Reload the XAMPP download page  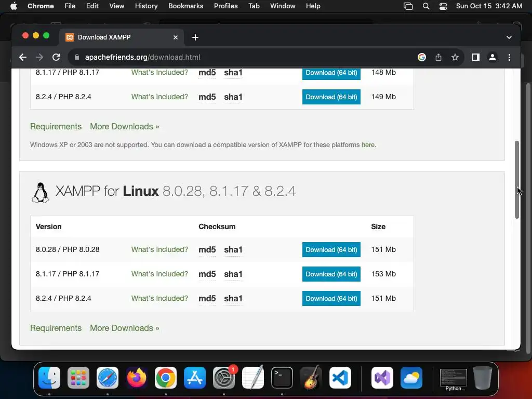tap(56, 57)
